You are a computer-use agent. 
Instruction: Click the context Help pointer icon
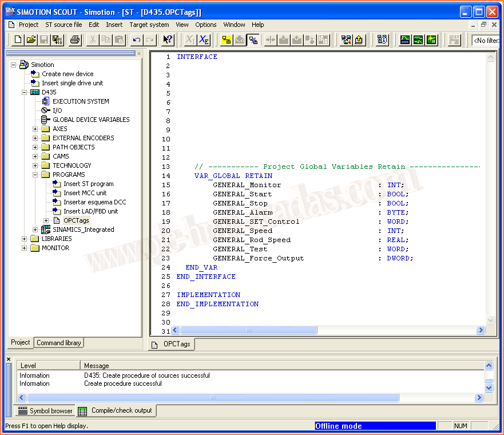click(x=167, y=39)
